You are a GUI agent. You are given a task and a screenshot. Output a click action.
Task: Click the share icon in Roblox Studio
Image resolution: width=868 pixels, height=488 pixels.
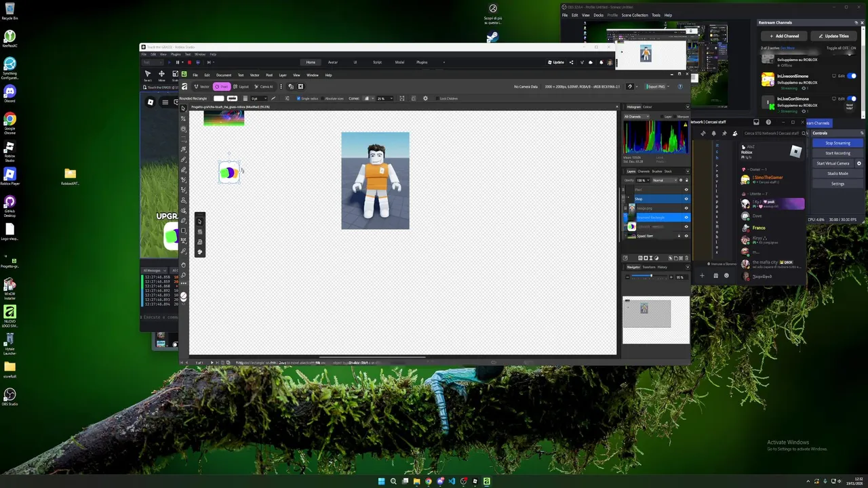click(x=571, y=62)
